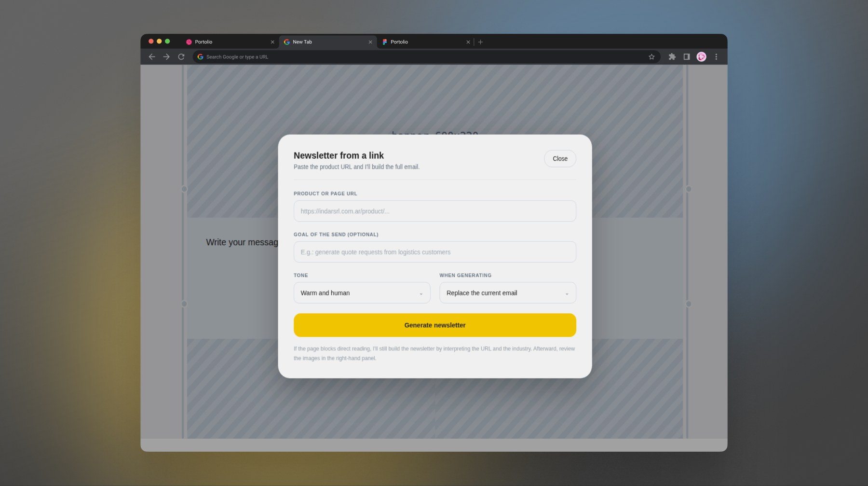The width and height of the screenshot is (868, 486).
Task: Close the New Tab tab
Action: 370,42
